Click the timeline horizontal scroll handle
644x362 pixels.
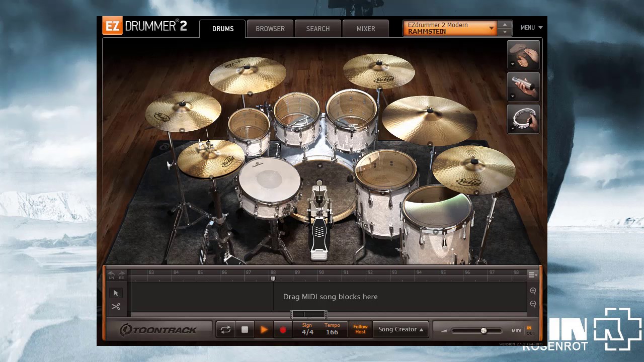coord(308,314)
